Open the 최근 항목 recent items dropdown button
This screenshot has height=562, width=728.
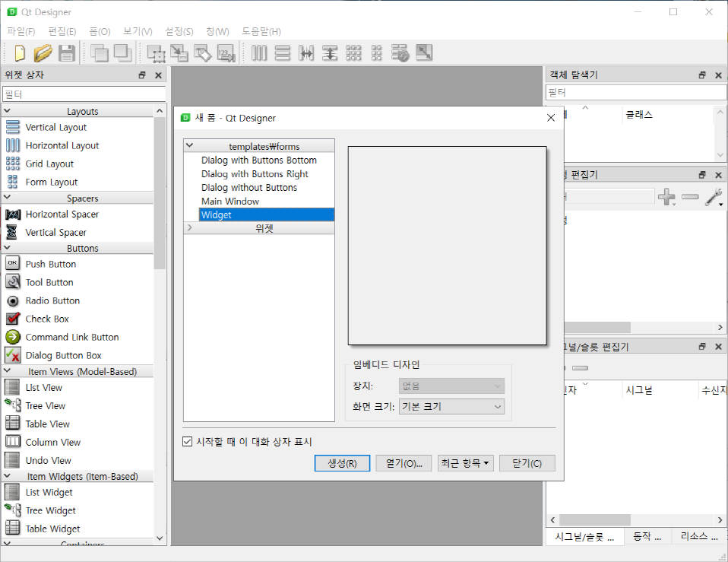[465, 463]
